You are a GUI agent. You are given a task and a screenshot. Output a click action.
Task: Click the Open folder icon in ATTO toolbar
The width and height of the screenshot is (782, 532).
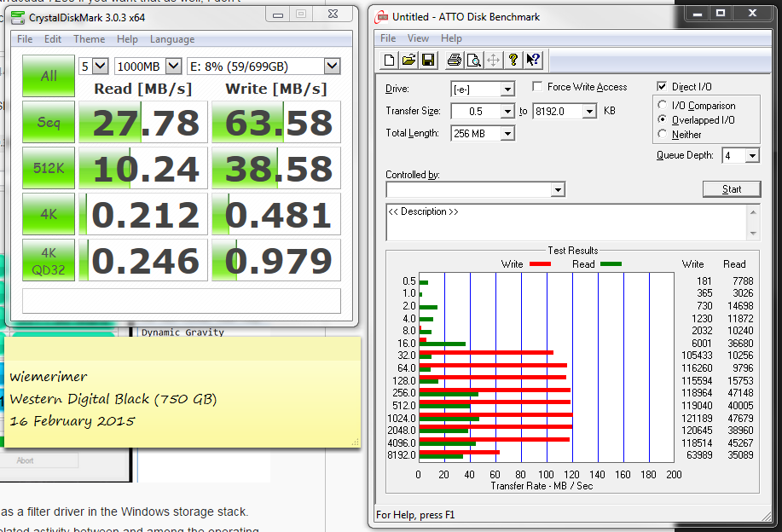pyautogui.click(x=408, y=60)
